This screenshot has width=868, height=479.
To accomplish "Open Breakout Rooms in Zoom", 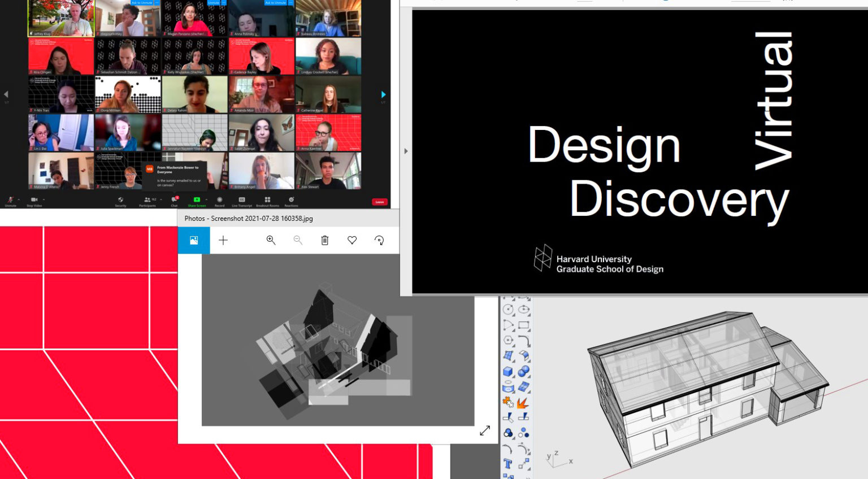I will tap(267, 199).
